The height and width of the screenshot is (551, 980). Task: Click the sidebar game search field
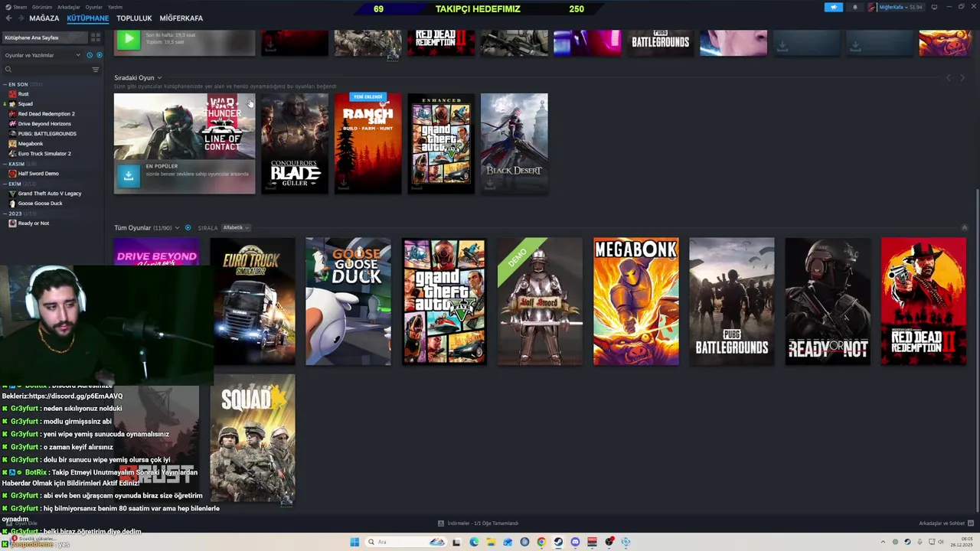pos(46,70)
